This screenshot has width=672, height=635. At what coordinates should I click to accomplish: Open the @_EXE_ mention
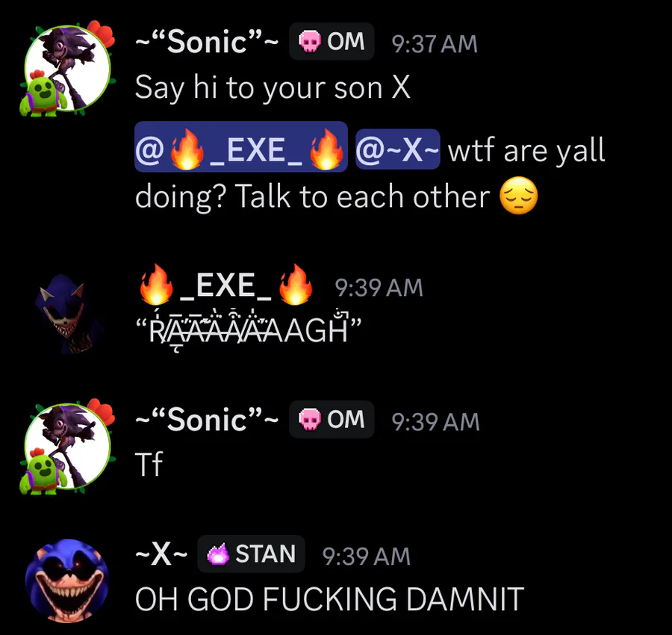241,146
